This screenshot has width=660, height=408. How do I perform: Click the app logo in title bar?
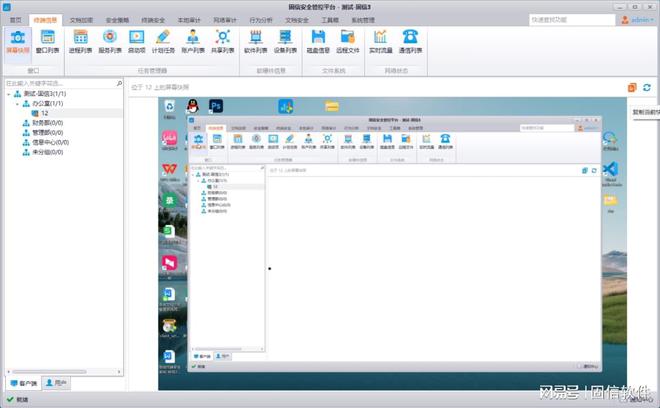point(7,7)
